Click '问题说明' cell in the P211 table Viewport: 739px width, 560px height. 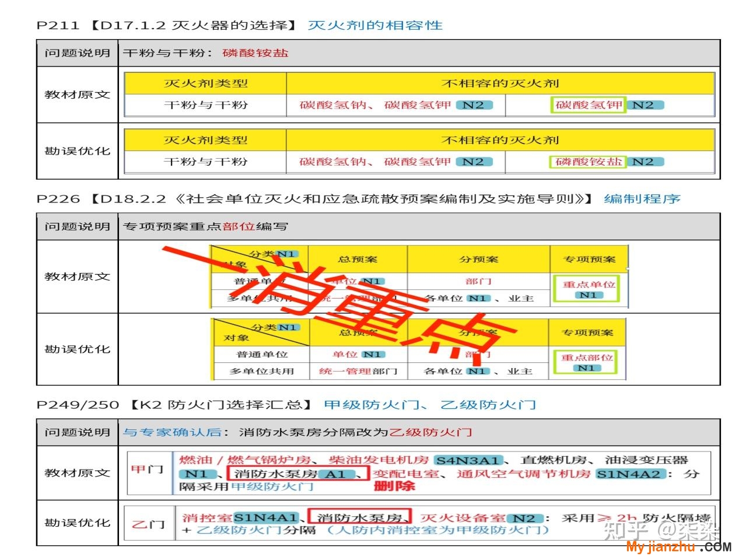pyautogui.click(x=78, y=53)
